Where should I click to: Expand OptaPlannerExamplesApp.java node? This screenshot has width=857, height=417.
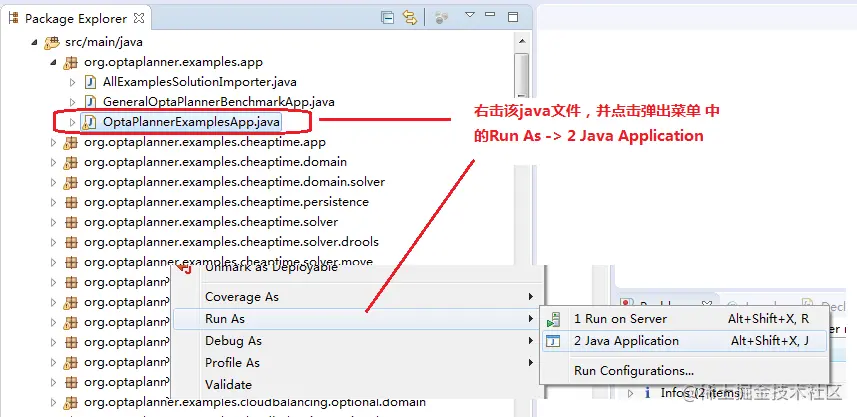tap(72, 122)
